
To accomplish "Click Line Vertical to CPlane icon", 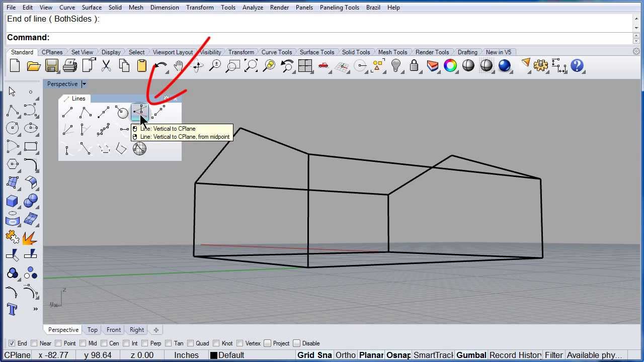I will [139, 112].
